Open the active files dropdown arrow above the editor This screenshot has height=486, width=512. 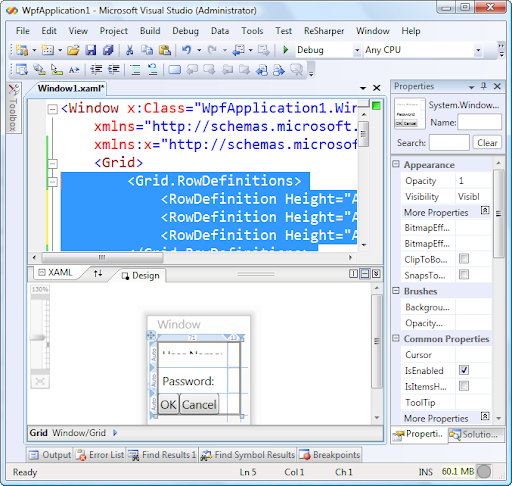click(363, 88)
